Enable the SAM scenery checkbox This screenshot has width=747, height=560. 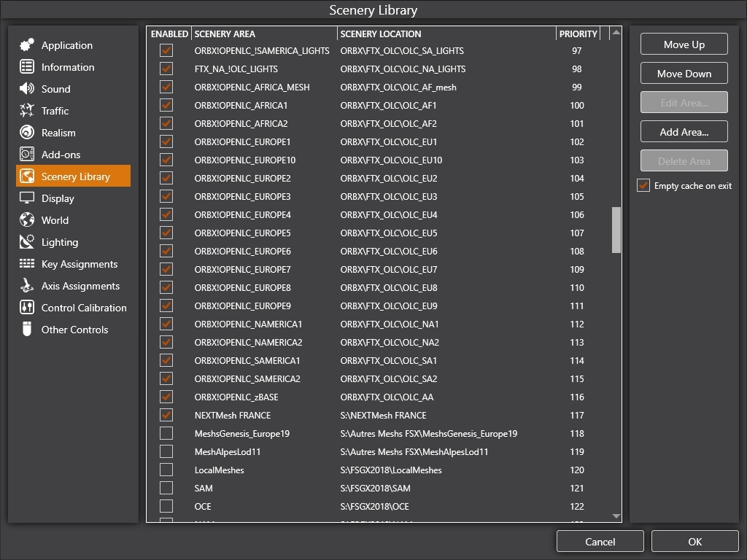coord(166,488)
